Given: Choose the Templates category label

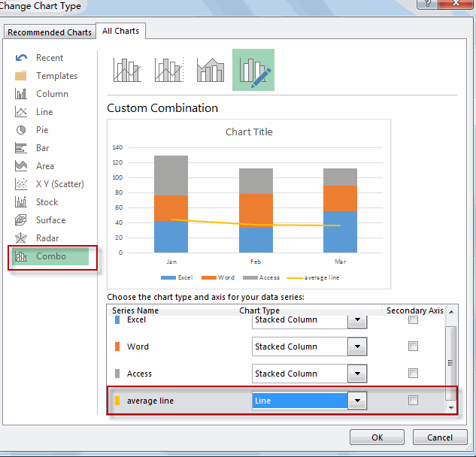Looking at the screenshot, I should (x=56, y=76).
